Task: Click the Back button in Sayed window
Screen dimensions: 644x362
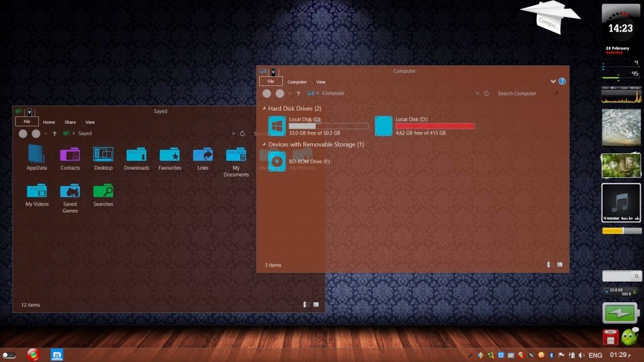Action: pos(23,134)
